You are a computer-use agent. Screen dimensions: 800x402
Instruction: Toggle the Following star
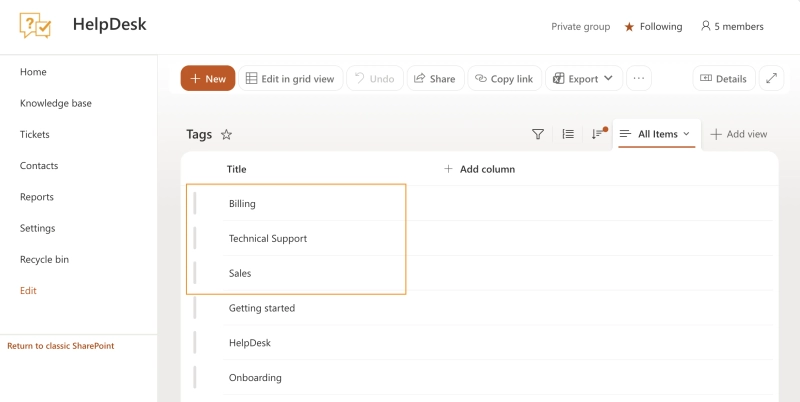[630, 27]
